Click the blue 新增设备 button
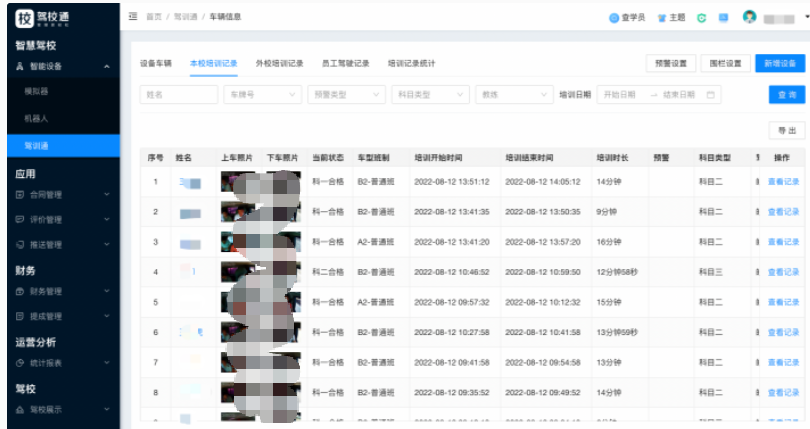810x429 pixels. pos(779,63)
